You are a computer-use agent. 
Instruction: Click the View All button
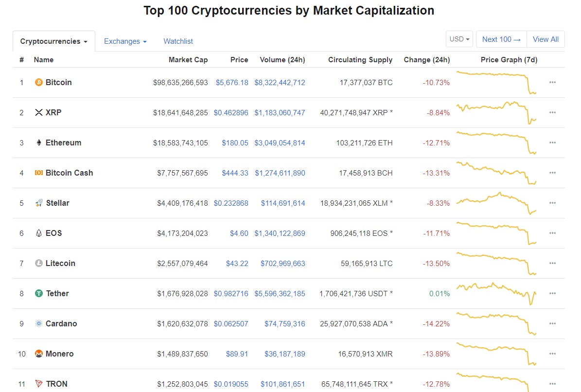pyautogui.click(x=546, y=39)
